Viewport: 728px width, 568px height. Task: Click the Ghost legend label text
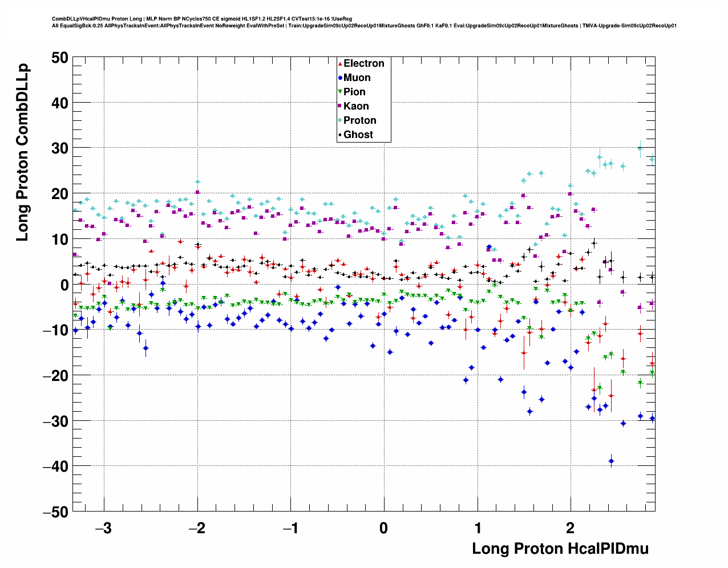click(358, 135)
